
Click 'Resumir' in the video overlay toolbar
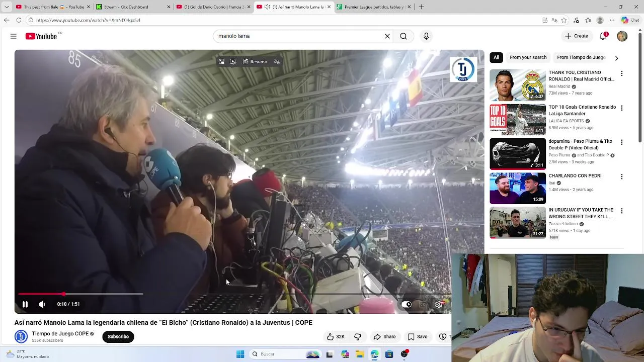coord(255,62)
